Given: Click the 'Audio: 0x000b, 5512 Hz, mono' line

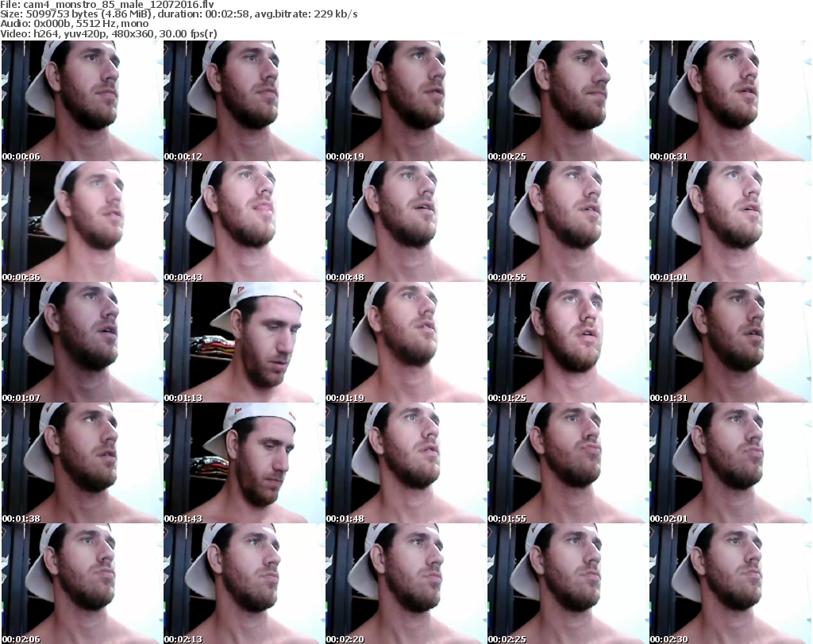Looking at the screenshot, I should coord(75,24).
